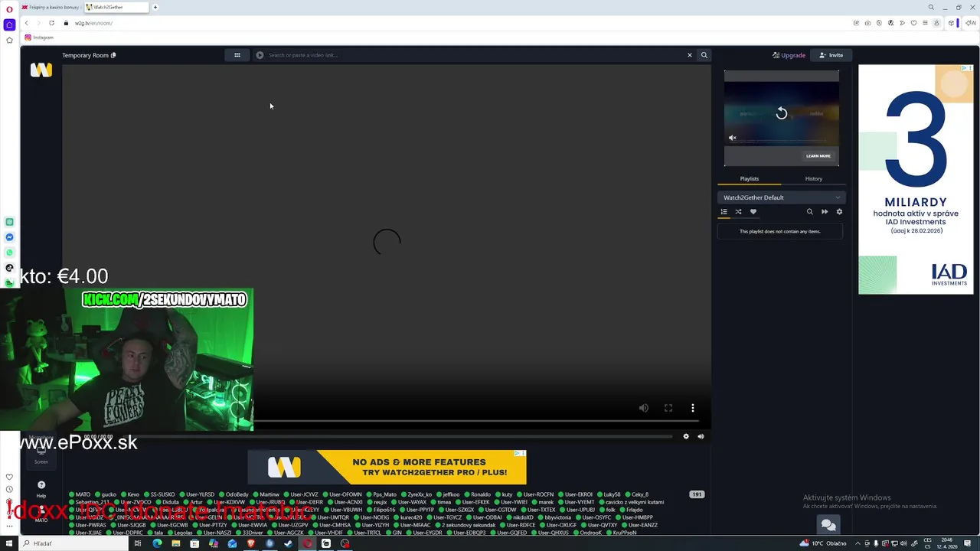Select user SS-SUSKO in the user list
Viewport: 980px width, 551px height.
[x=158, y=494]
